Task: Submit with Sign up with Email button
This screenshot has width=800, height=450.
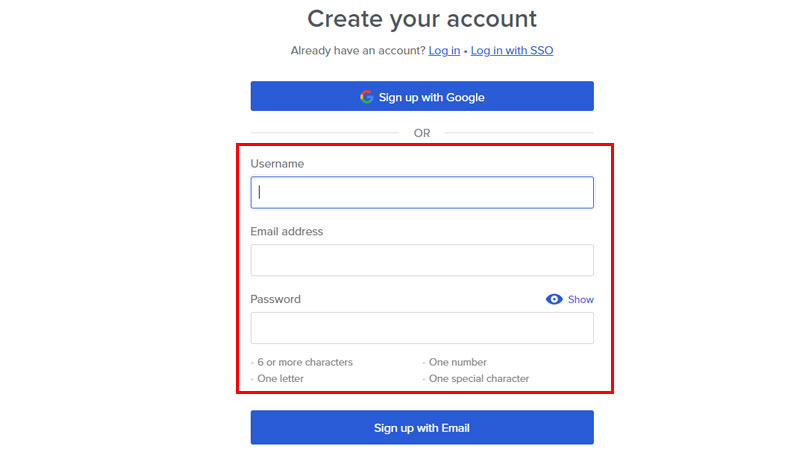Action: point(422,428)
